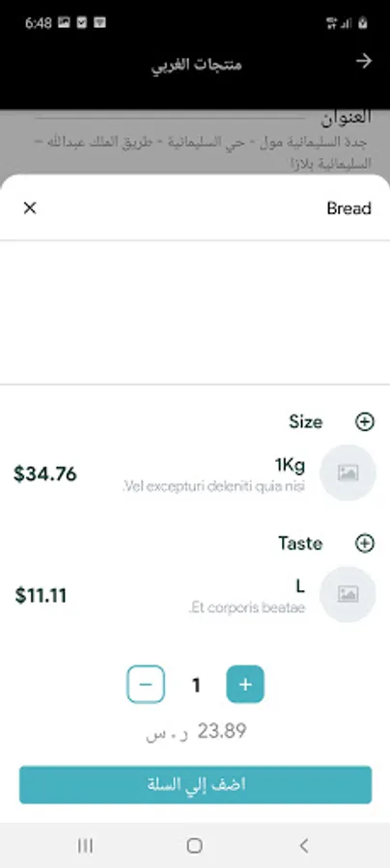Viewport: 390px width, 868px height.
Task: Expand the Size options plus icon
Action: pos(365,421)
